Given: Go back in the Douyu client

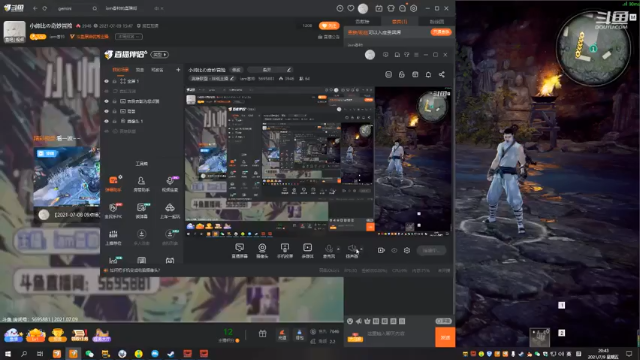Looking at the screenshot, I should (35, 8).
